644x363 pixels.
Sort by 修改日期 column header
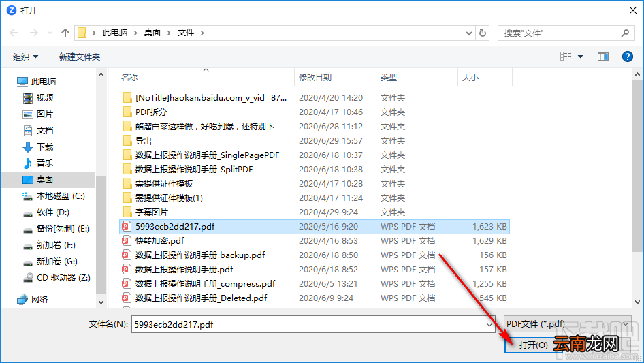tap(315, 77)
